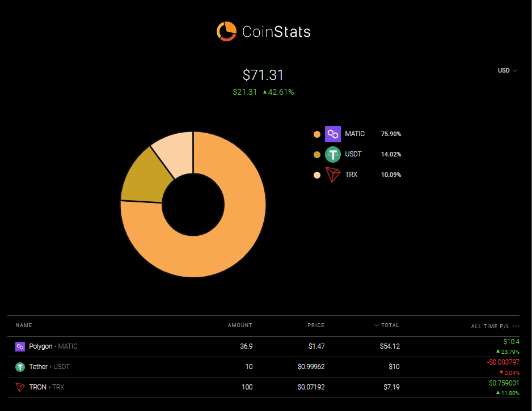Click the -$0.003797 Tether loss value

(503, 362)
